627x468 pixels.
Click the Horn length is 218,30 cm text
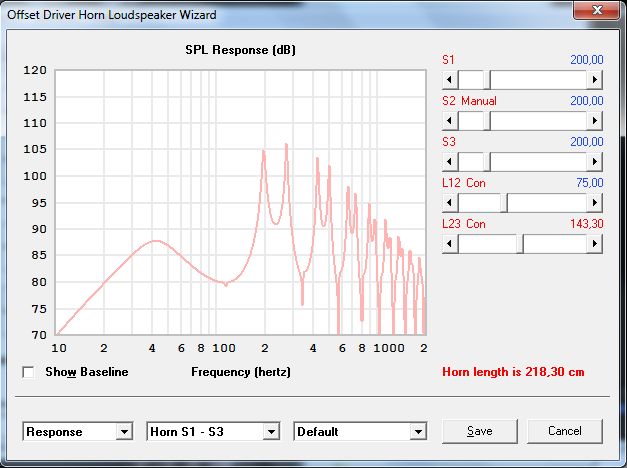pyautogui.click(x=513, y=372)
